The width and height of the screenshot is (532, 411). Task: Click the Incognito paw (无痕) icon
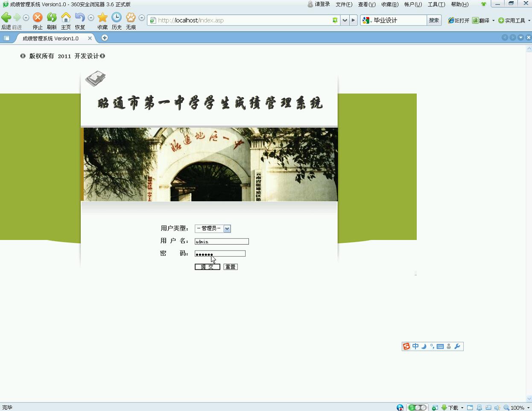131,17
